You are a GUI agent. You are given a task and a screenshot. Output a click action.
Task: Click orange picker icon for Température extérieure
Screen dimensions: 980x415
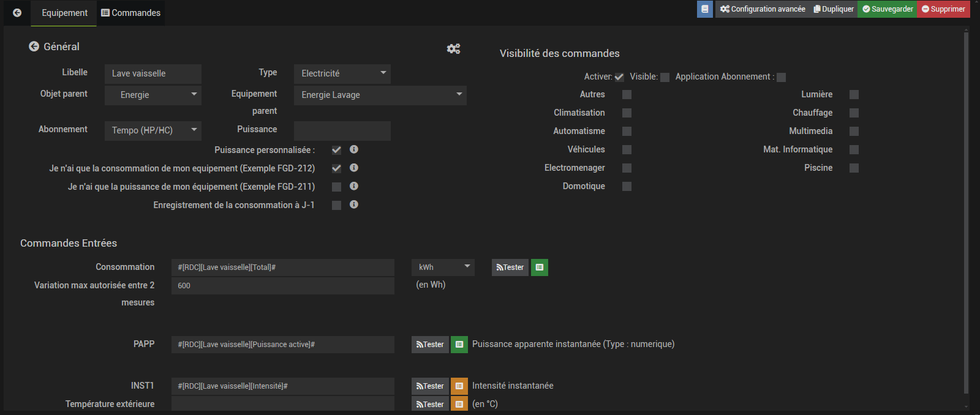click(459, 404)
